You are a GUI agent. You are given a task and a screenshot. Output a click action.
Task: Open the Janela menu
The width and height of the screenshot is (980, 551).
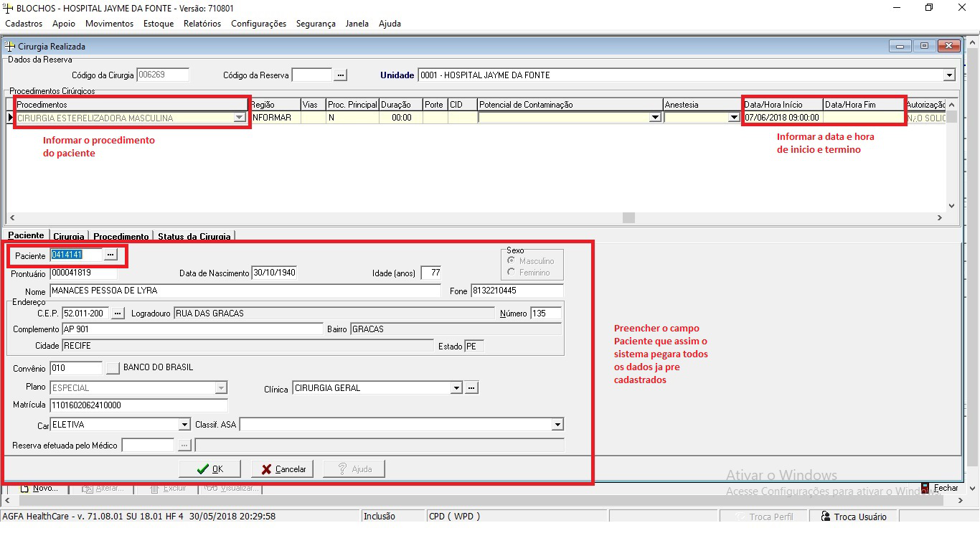pos(357,24)
